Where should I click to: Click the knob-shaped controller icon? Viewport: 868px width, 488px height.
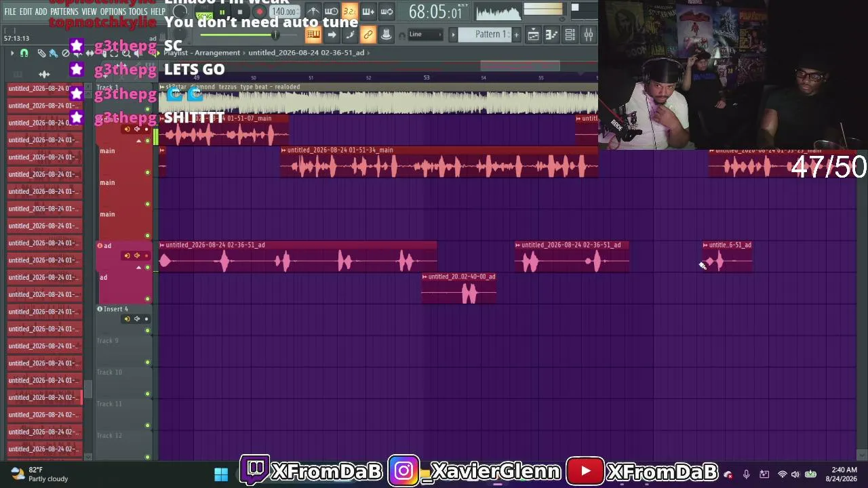point(386,35)
